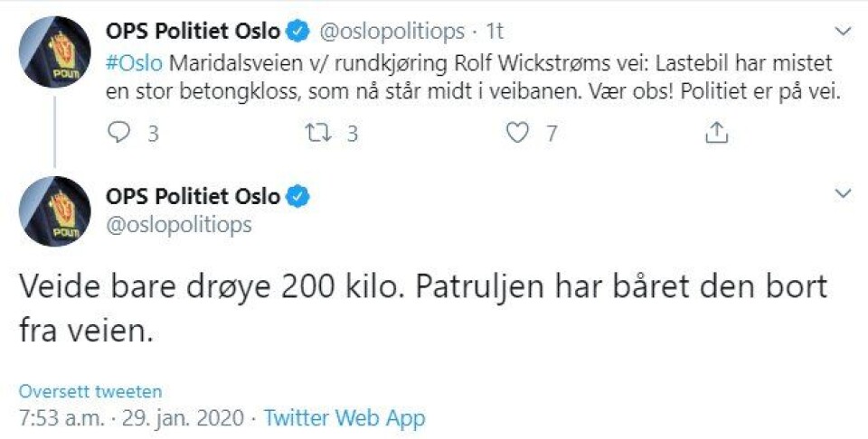Screen dimensions: 868x439
Task: Retweet the Maridalsveien betongkloss tweet
Action: tap(318, 134)
